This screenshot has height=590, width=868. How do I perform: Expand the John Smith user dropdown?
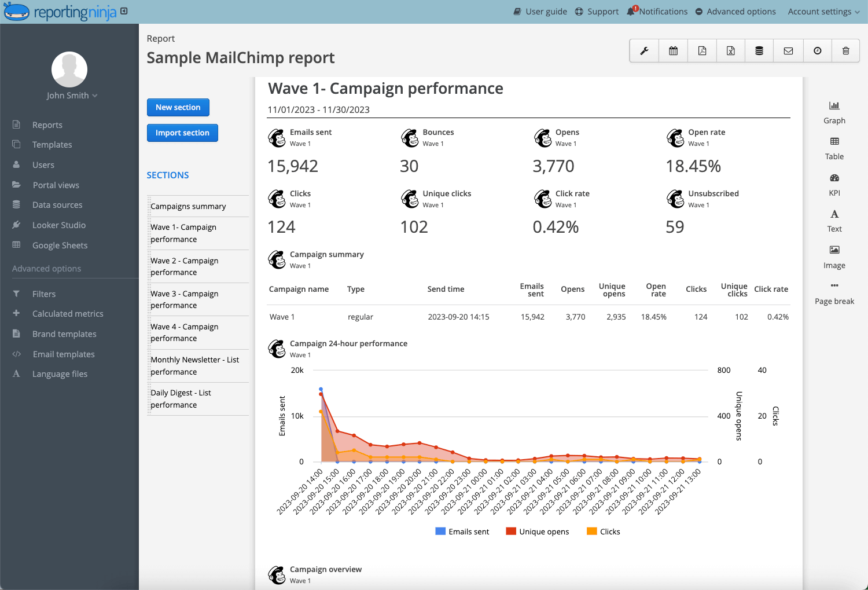pos(72,96)
